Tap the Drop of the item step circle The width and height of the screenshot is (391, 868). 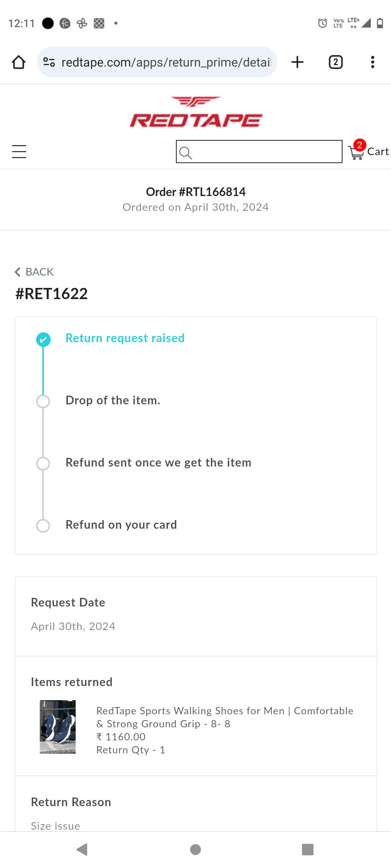click(43, 401)
